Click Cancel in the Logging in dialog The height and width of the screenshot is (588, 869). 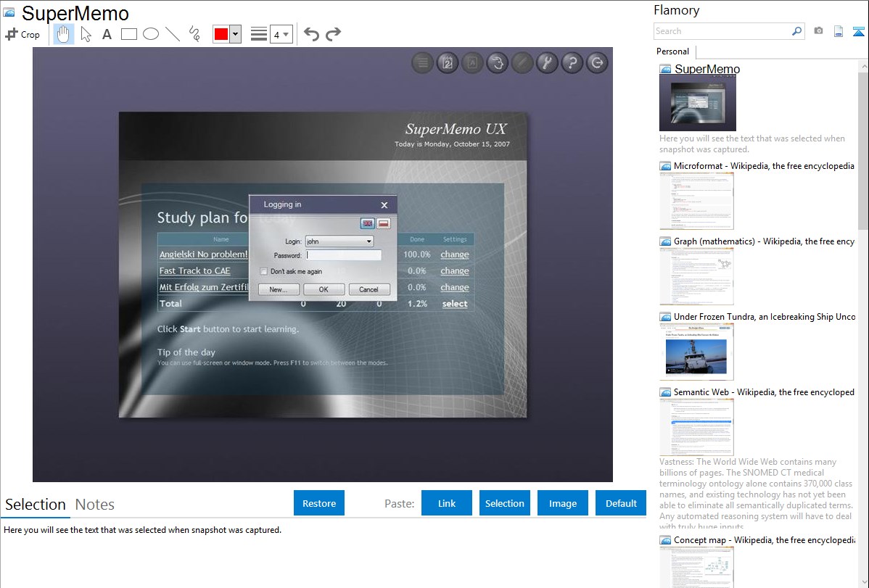[369, 289]
